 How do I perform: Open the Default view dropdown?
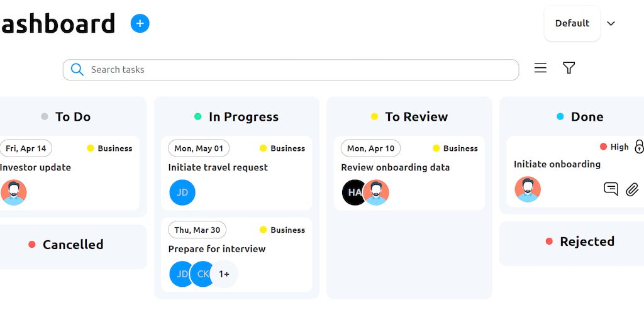(x=572, y=24)
